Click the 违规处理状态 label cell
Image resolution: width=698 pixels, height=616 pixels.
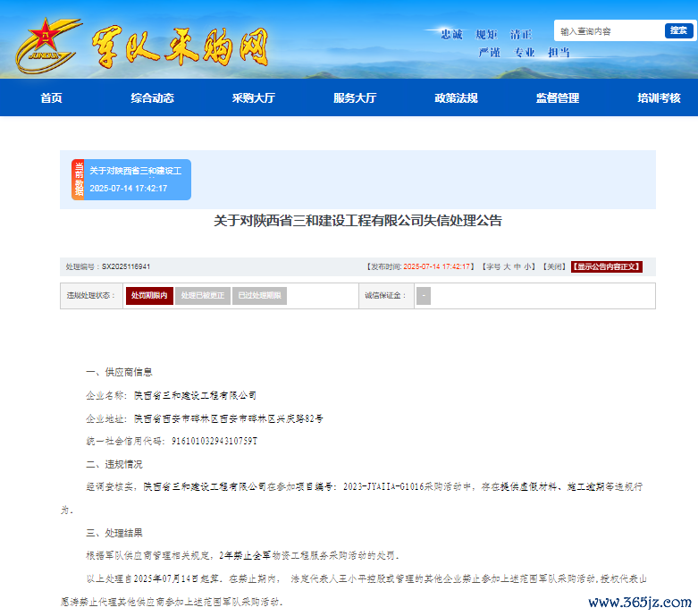click(91, 296)
